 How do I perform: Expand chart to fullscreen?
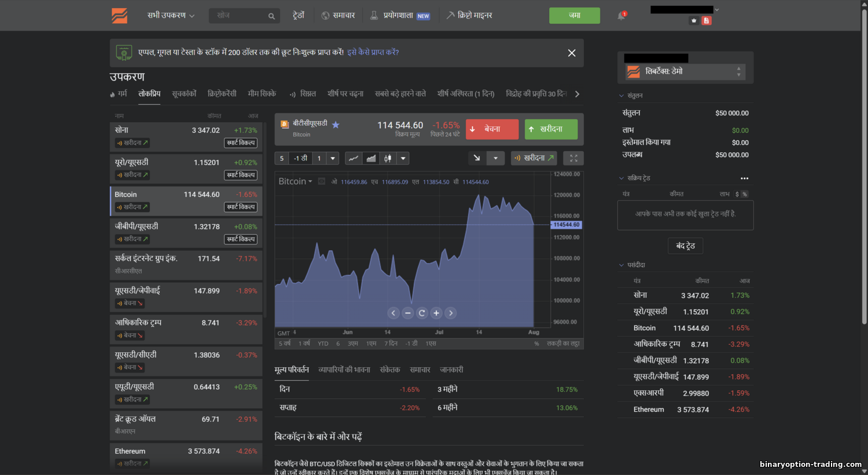click(x=573, y=158)
